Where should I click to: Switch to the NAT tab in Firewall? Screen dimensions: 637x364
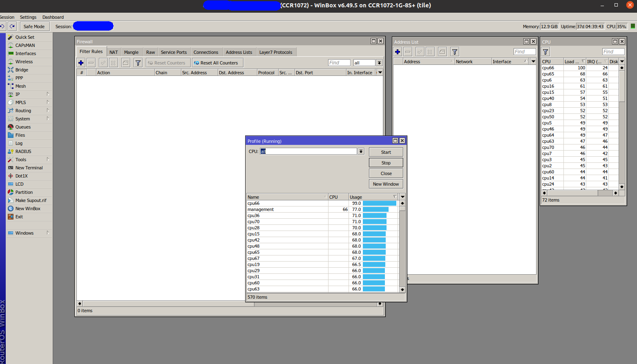[114, 52]
